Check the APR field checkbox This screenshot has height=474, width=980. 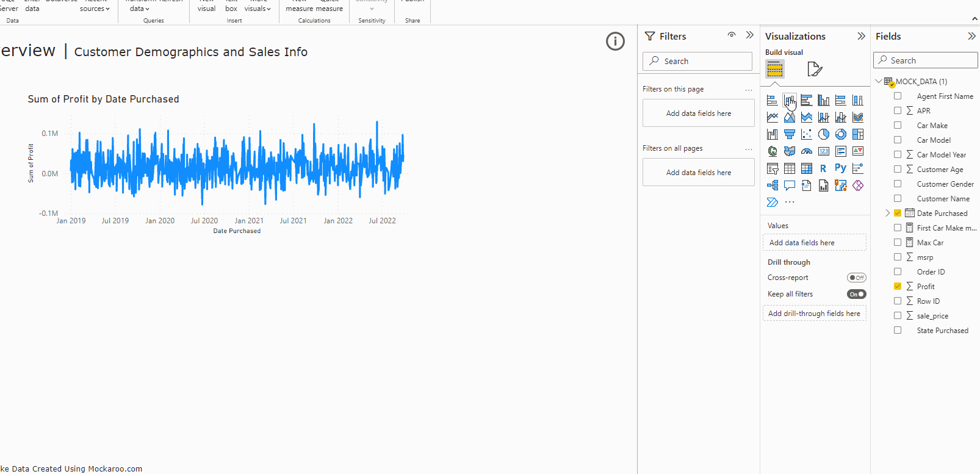click(x=898, y=110)
